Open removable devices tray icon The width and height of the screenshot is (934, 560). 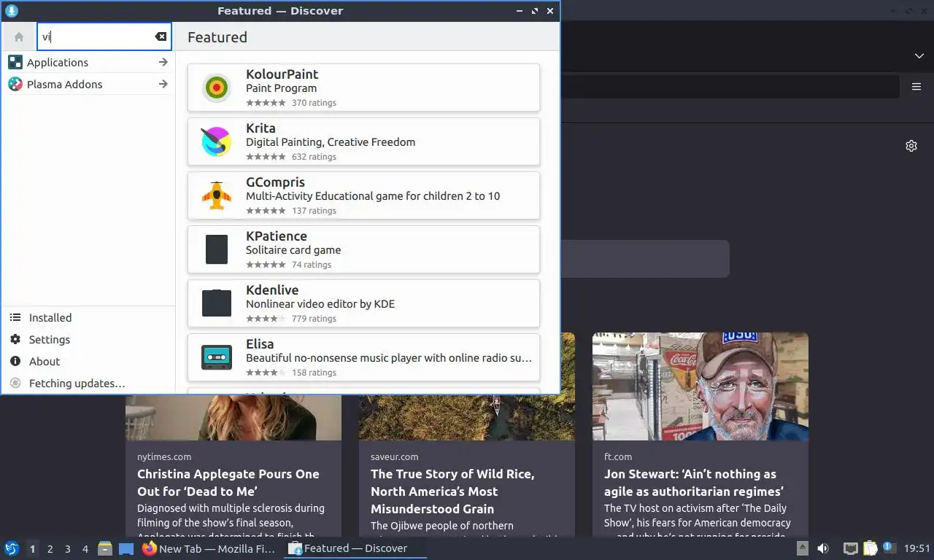click(802, 548)
